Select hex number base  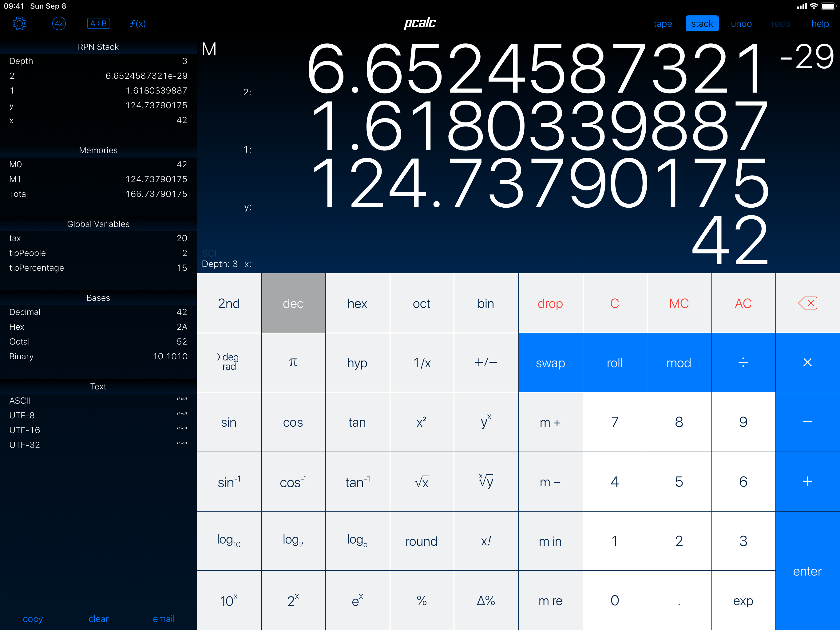tap(357, 303)
